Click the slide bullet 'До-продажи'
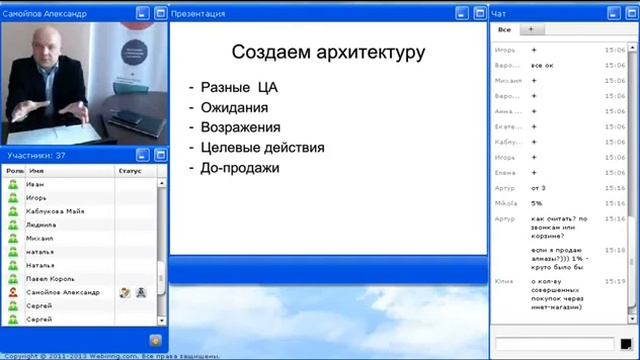The width and height of the screenshot is (640, 360). [x=240, y=168]
